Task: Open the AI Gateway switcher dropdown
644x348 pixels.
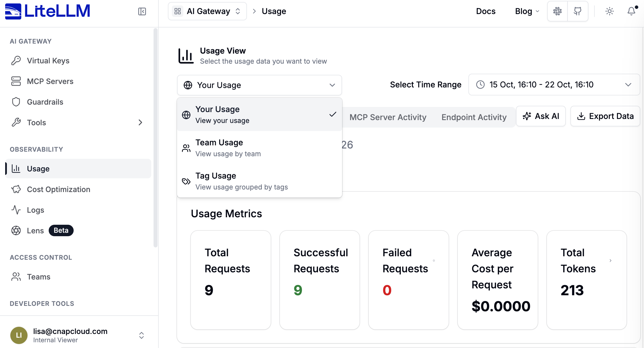Action: click(207, 11)
